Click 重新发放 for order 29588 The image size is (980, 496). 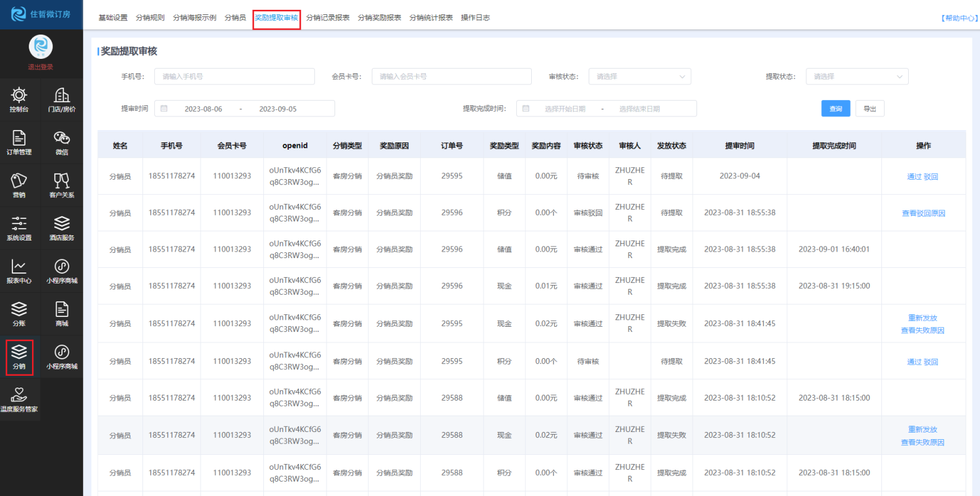pyautogui.click(x=923, y=429)
